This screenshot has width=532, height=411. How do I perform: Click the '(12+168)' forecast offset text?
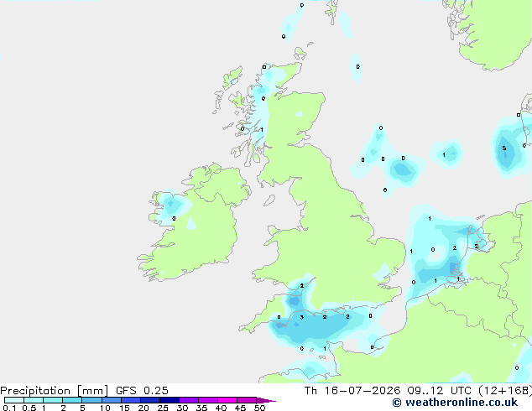click(x=505, y=391)
